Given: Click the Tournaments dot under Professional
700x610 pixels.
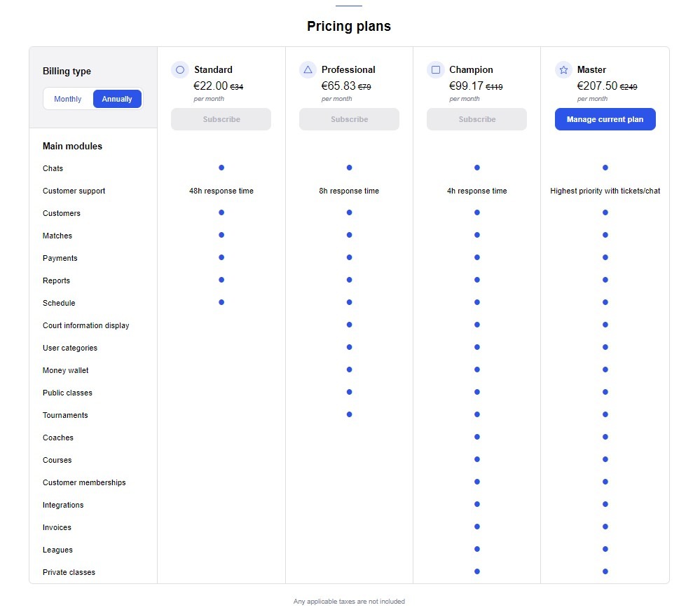Looking at the screenshot, I should [349, 414].
